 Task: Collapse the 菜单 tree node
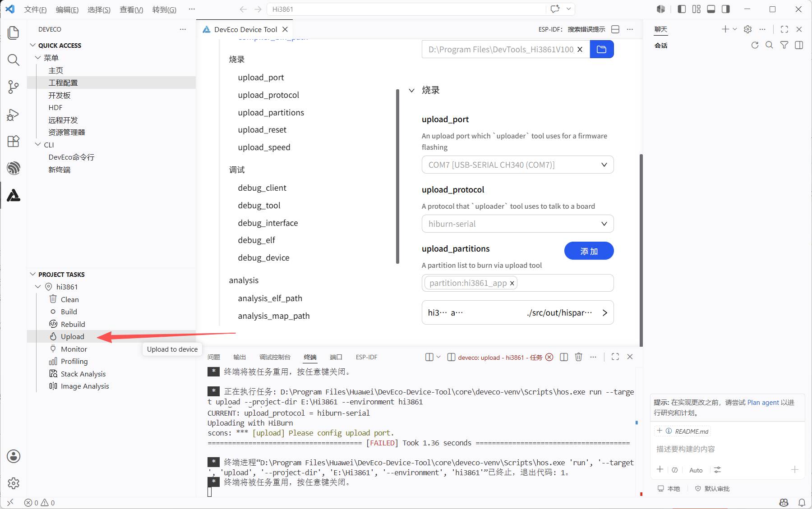click(x=38, y=58)
